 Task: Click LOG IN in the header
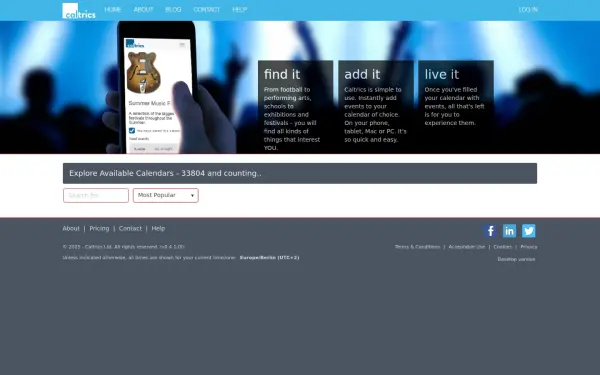[528, 10]
